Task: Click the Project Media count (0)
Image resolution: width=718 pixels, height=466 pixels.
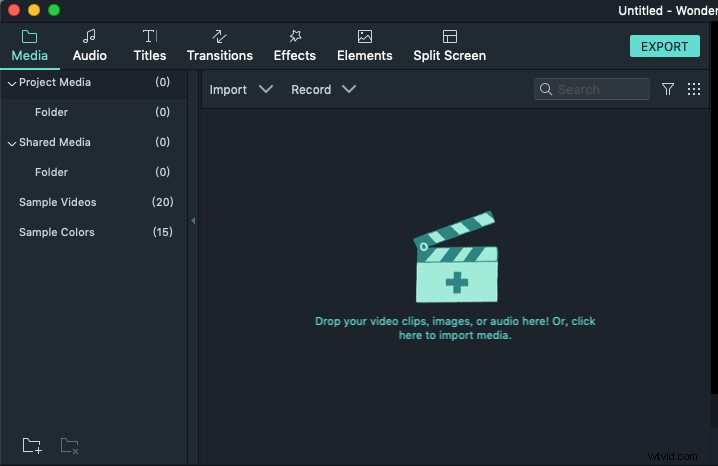Action: [x=163, y=82]
